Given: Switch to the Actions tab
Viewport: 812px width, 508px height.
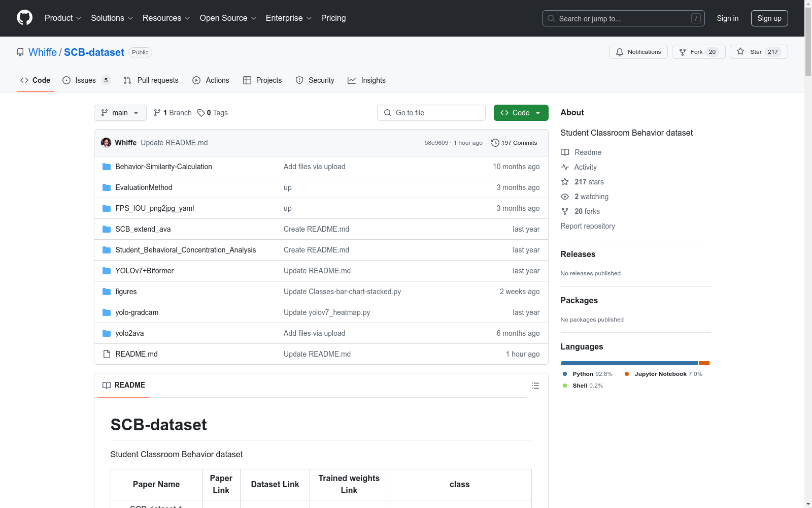Looking at the screenshot, I should pyautogui.click(x=211, y=80).
